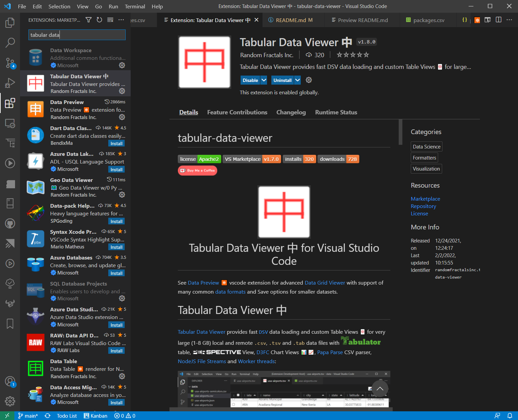Open manage gear for Data Workspace row
The height and width of the screenshot is (420, 518).
coord(122,65)
